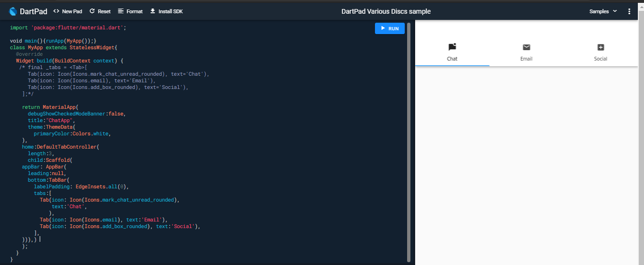The width and height of the screenshot is (644, 265).
Task: Click the DartPad logo icon
Action: point(13,11)
